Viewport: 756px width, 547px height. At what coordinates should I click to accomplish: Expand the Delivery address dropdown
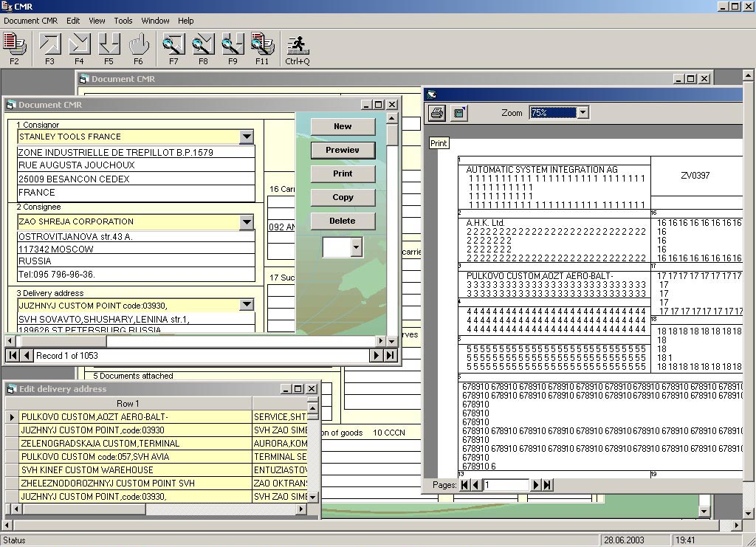[x=247, y=305]
